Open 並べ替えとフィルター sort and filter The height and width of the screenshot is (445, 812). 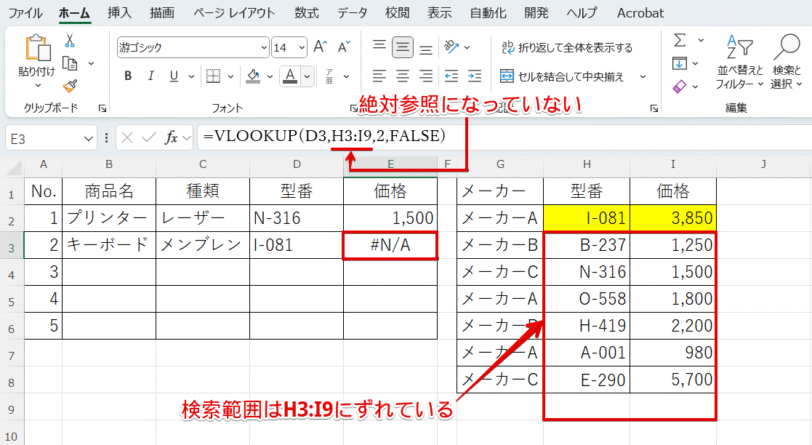click(740, 62)
